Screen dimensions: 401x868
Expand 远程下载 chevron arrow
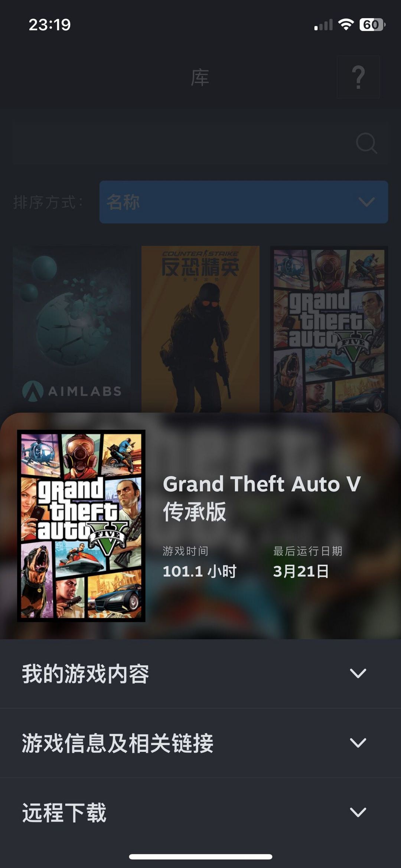358,812
